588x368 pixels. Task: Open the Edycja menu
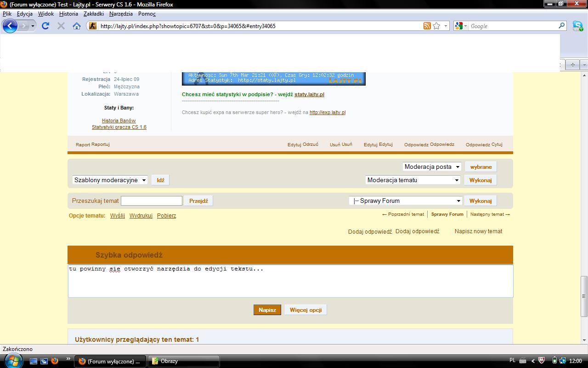point(25,14)
